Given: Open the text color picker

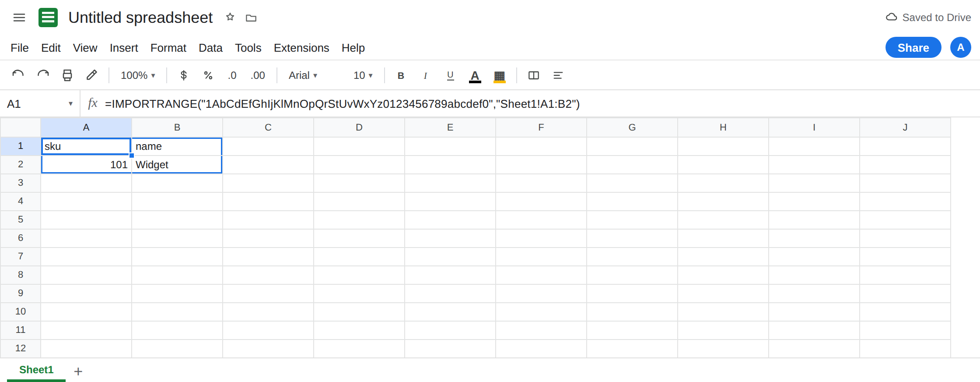Looking at the screenshot, I should (475, 76).
